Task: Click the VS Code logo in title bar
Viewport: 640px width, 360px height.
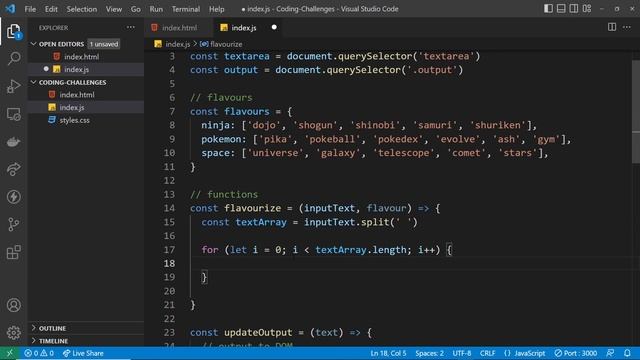Action: coord(10,9)
